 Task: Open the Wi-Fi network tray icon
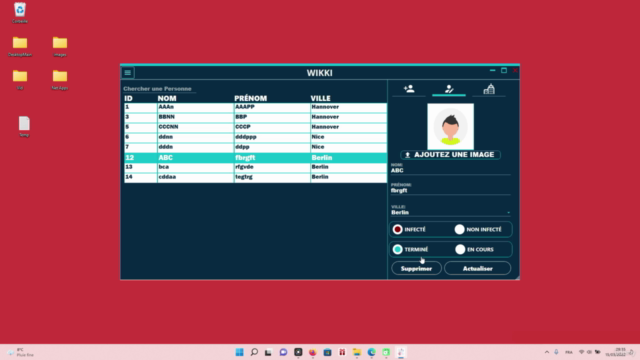tap(581, 352)
